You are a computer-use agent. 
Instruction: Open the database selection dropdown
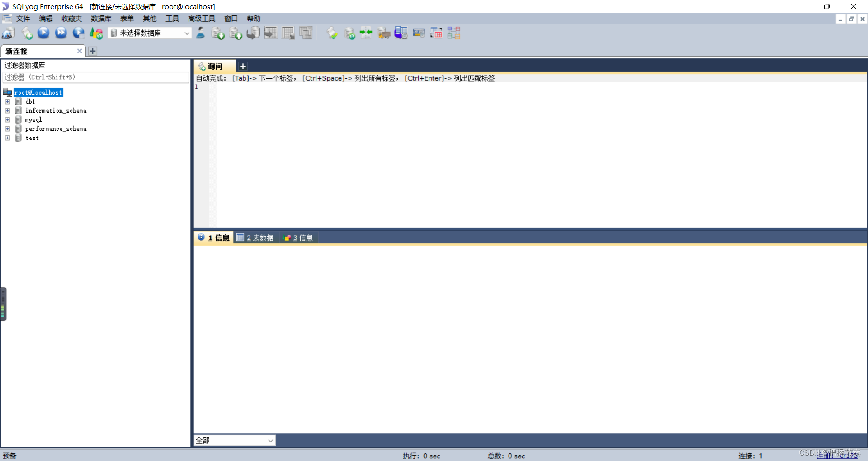click(186, 33)
